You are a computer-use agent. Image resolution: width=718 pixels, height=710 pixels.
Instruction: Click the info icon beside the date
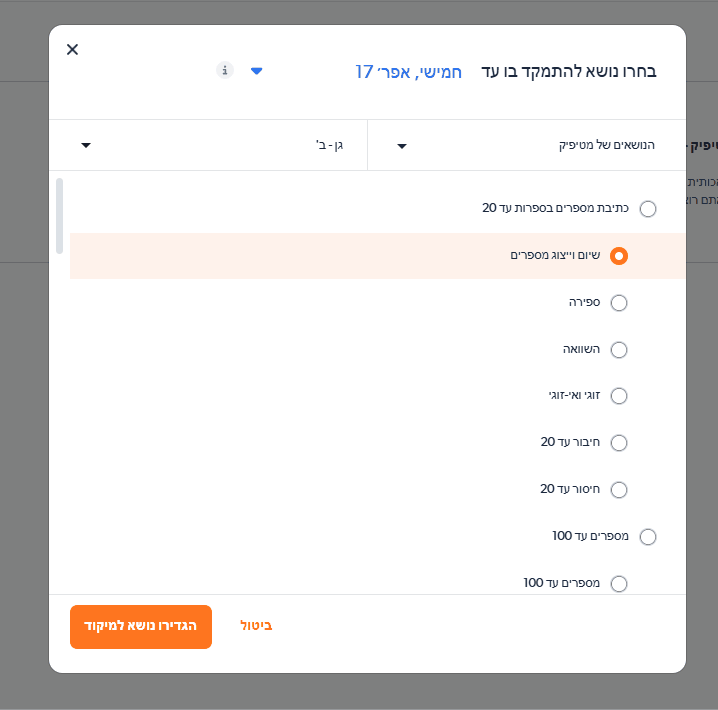coord(225,70)
